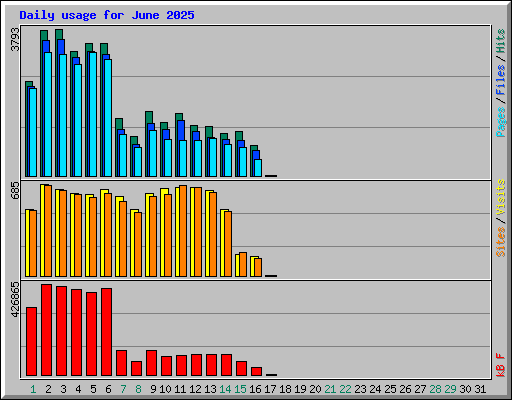Click day label "3" on the x-axis
Screen dimensions: 512x400
pos(63,389)
